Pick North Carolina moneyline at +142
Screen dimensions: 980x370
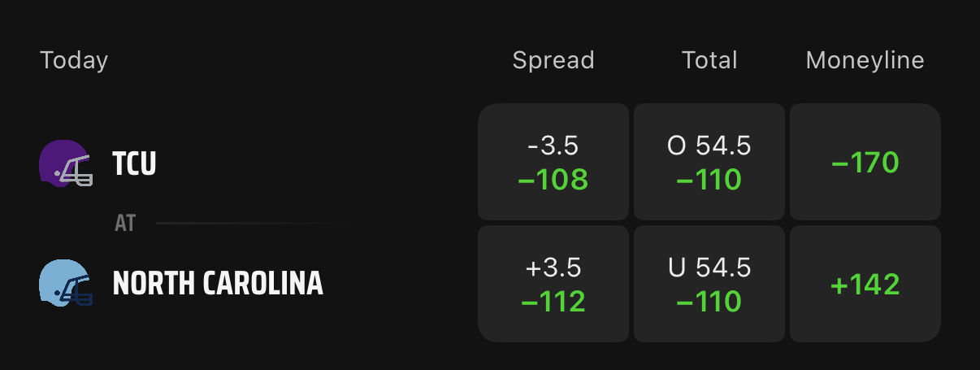coord(865,284)
